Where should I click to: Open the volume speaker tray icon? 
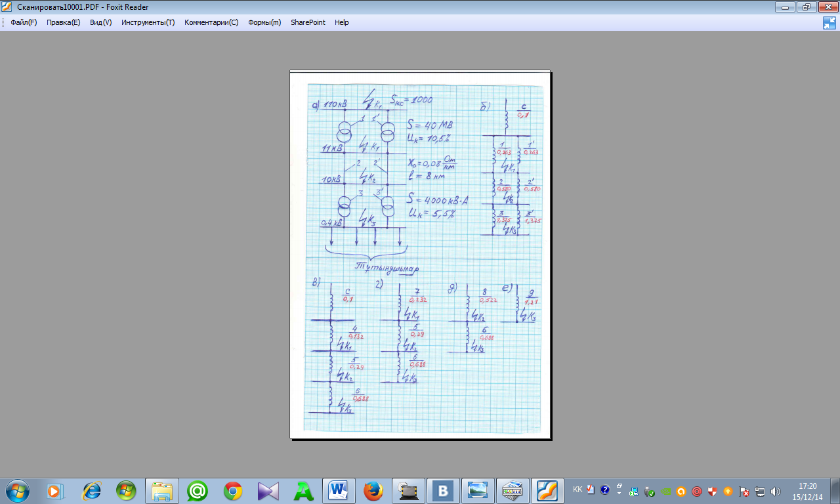pyautogui.click(x=776, y=491)
